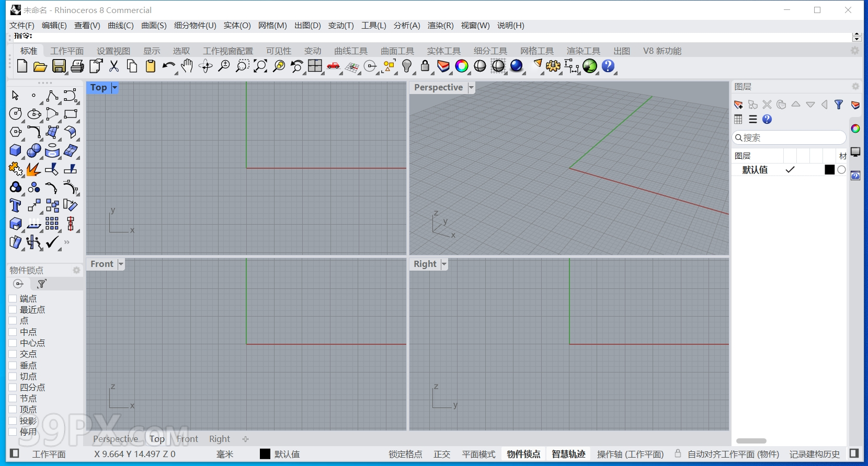Image resolution: width=868 pixels, height=466 pixels.
Task: Select the Text object tool
Action: point(16,206)
